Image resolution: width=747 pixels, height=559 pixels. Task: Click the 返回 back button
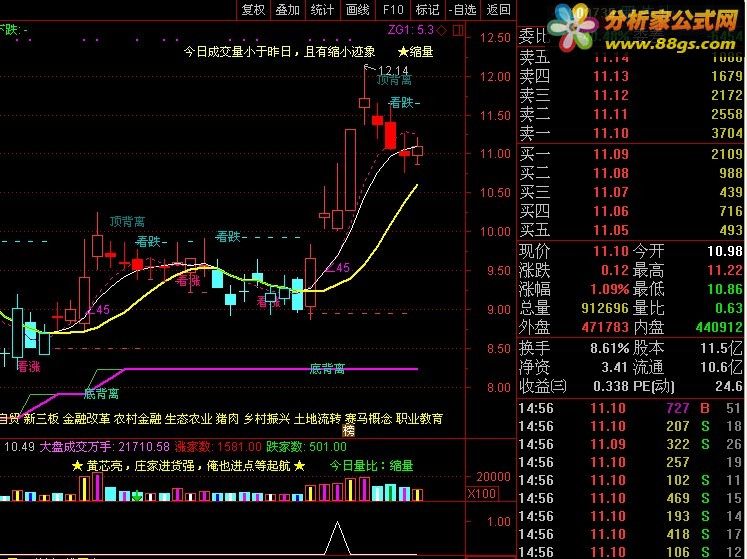tap(498, 10)
